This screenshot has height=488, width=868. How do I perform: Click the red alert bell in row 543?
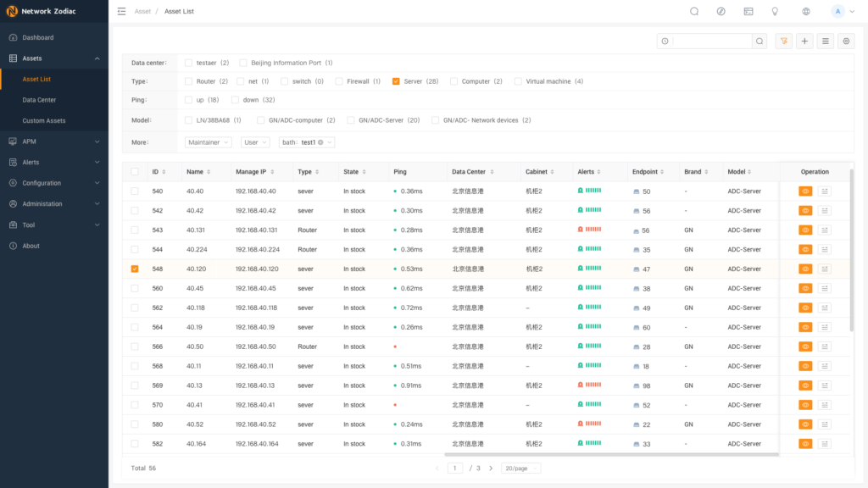pyautogui.click(x=580, y=230)
